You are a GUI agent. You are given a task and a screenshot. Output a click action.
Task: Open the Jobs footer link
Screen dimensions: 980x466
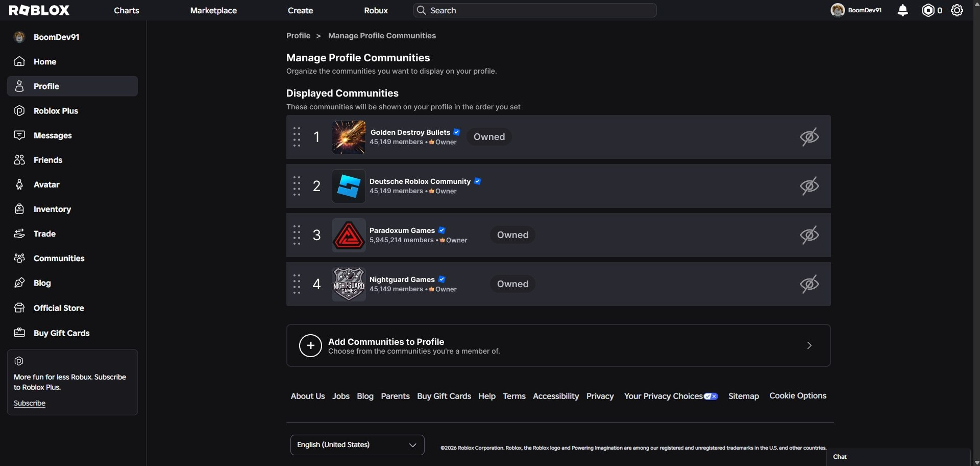[x=341, y=396]
